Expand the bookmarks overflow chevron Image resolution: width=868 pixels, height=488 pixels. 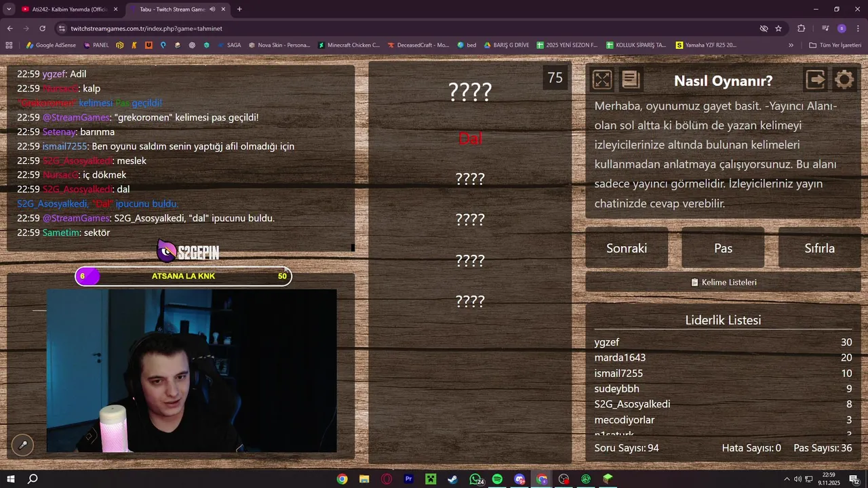(791, 45)
